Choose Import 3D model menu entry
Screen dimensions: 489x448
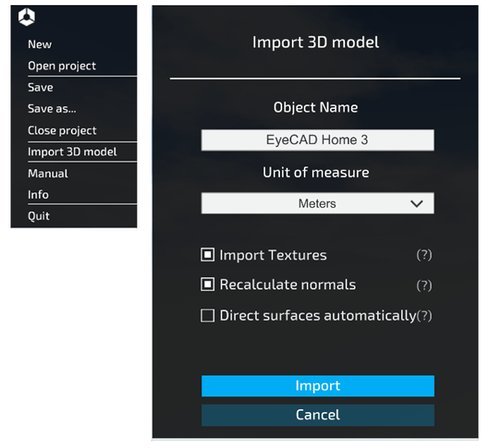72,152
